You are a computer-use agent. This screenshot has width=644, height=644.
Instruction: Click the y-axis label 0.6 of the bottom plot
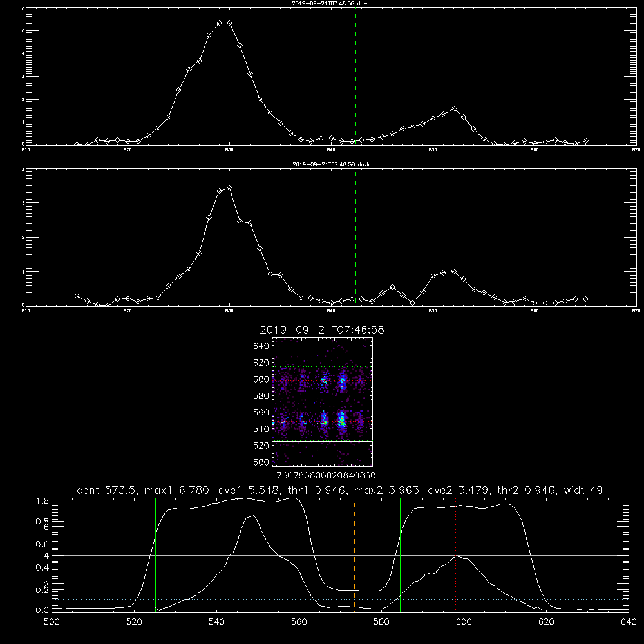point(43,545)
